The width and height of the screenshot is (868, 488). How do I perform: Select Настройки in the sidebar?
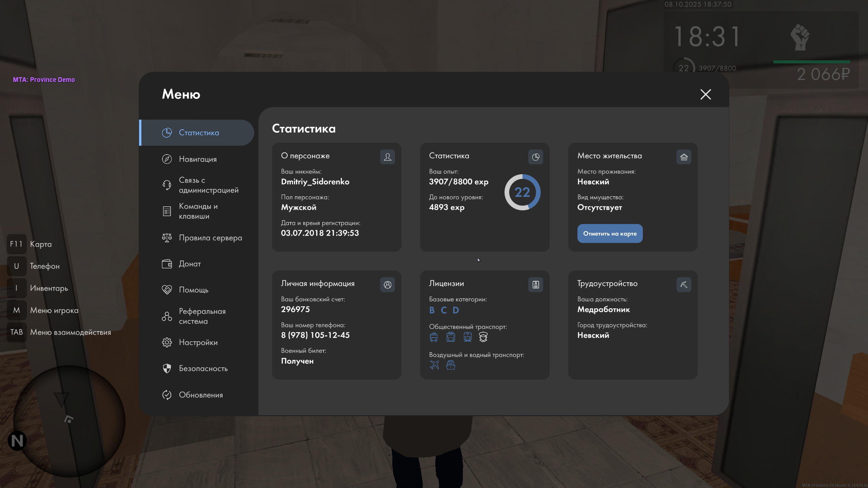(x=198, y=342)
